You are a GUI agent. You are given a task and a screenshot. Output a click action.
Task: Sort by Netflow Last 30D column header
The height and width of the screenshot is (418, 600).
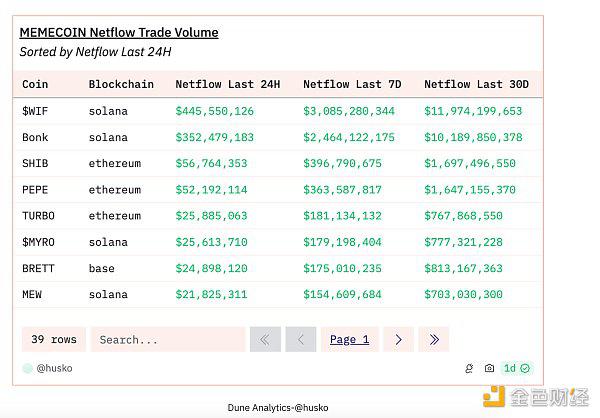click(x=476, y=84)
